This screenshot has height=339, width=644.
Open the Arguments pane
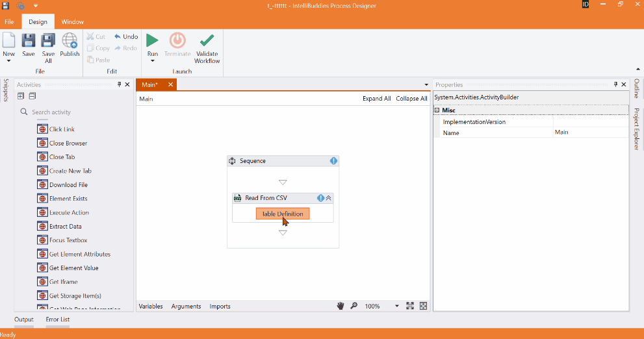pyautogui.click(x=186, y=306)
